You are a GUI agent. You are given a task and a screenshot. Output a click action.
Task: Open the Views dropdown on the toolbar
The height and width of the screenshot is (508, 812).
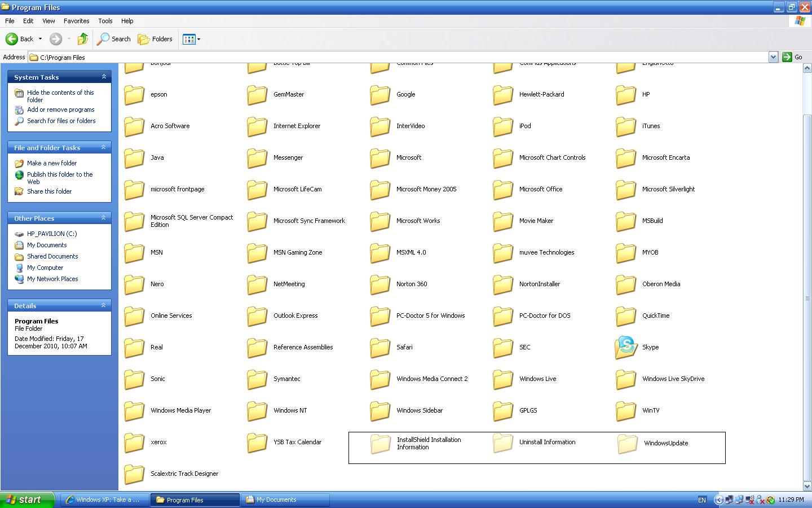click(191, 39)
